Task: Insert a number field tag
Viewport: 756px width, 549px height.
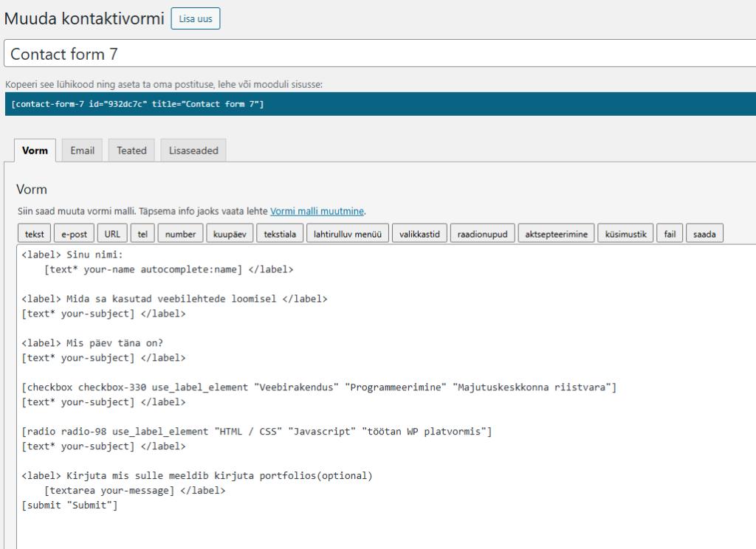Action: coord(180,234)
